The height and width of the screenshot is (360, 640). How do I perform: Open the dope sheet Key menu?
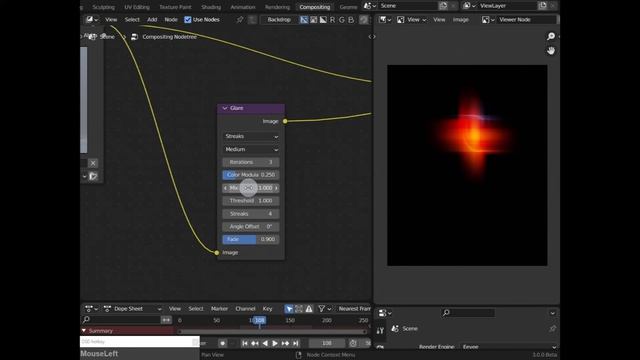[267, 309]
